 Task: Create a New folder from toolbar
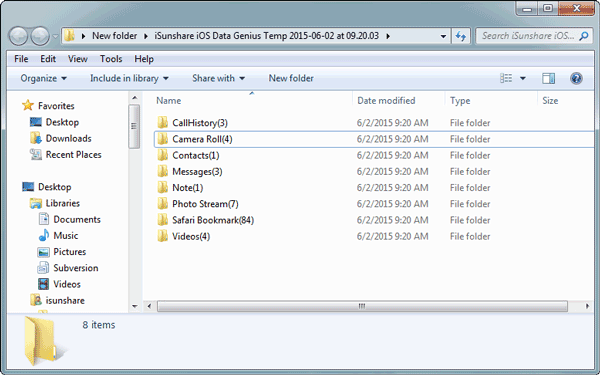coord(291,78)
